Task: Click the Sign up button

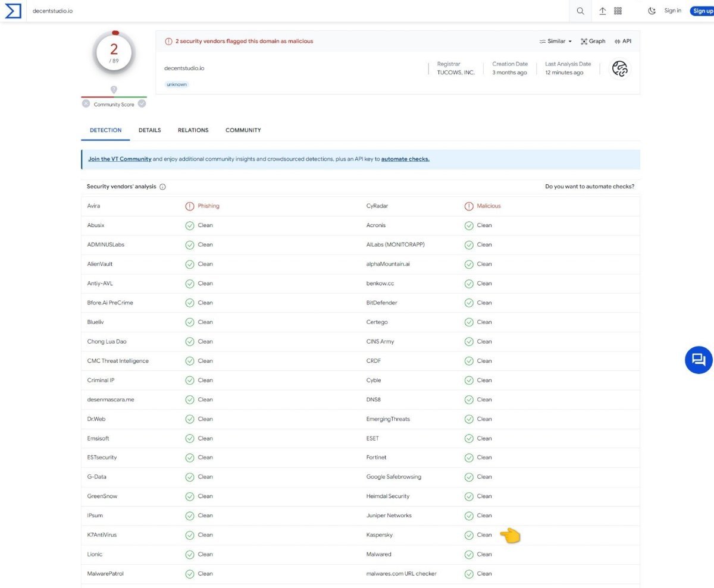Action: [x=702, y=11]
